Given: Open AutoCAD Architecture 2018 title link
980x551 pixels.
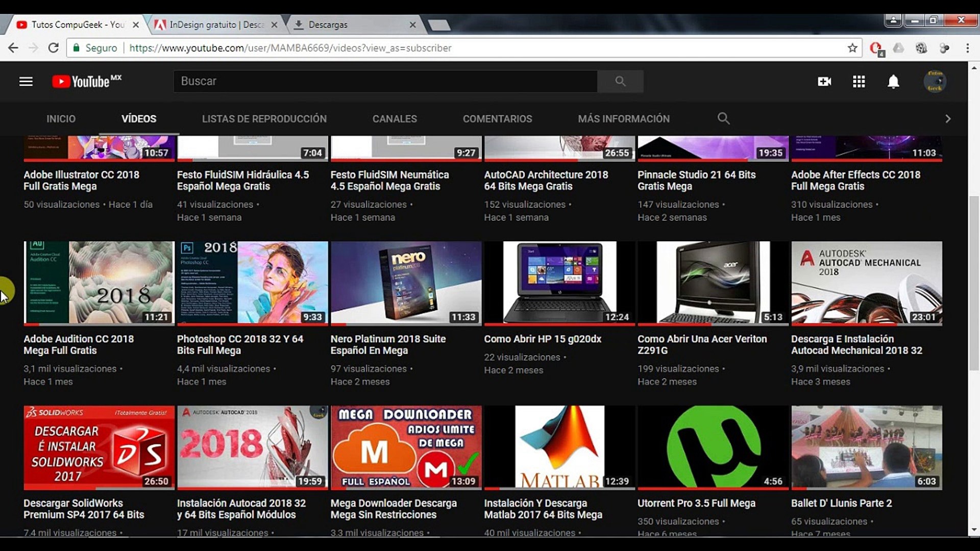Looking at the screenshot, I should (546, 181).
